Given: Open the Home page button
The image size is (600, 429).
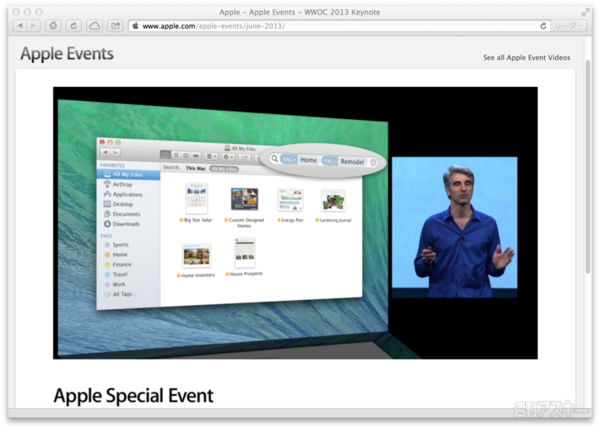Looking at the screenshot, I should (53, 26).
